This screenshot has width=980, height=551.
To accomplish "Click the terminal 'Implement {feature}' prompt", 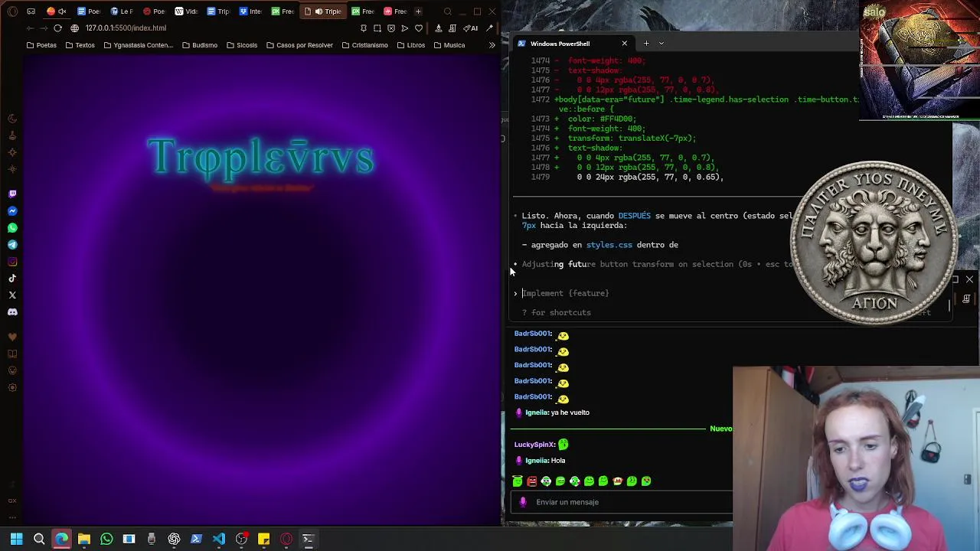I will tap(565, 293).
